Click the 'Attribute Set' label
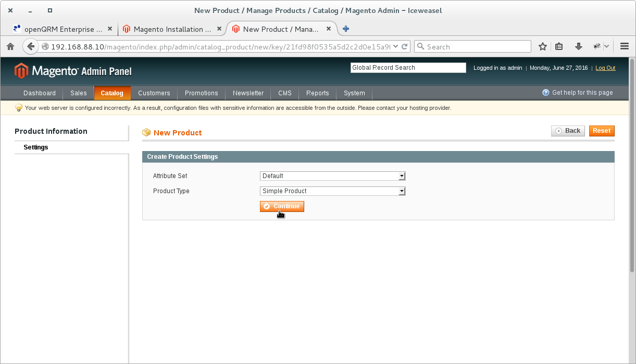Image resolution: width=636 pixels, height=364 pixels. [170, 176]
